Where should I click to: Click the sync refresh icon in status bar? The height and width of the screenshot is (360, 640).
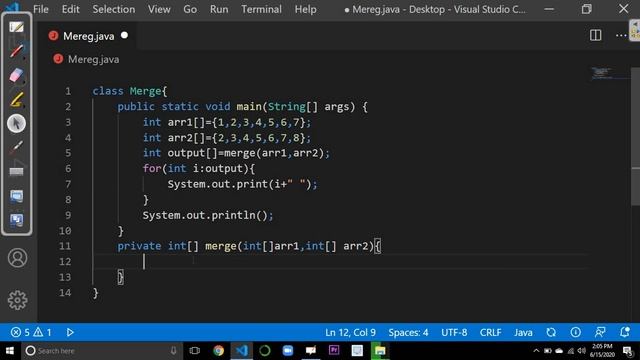click(x=551, y=332)
